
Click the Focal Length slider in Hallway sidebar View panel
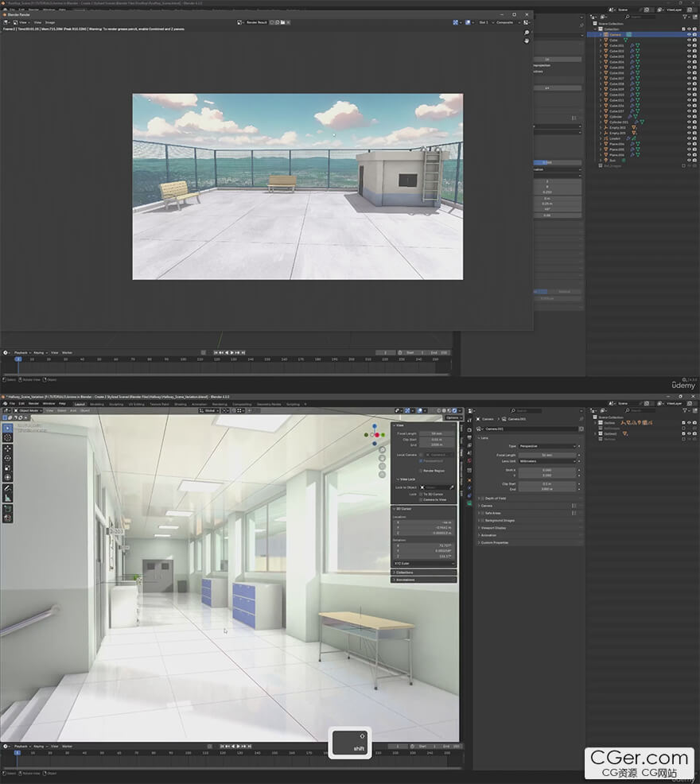pos(437,433)
